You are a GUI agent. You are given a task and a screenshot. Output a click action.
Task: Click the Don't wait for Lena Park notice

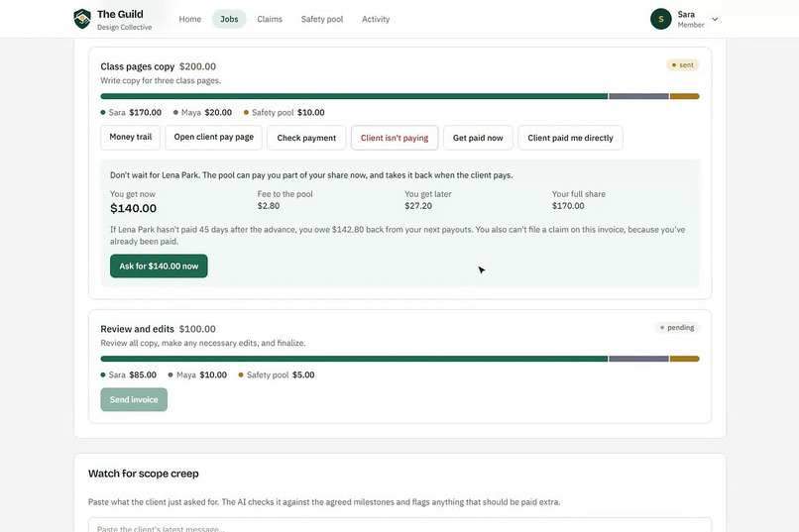point(311,175)
